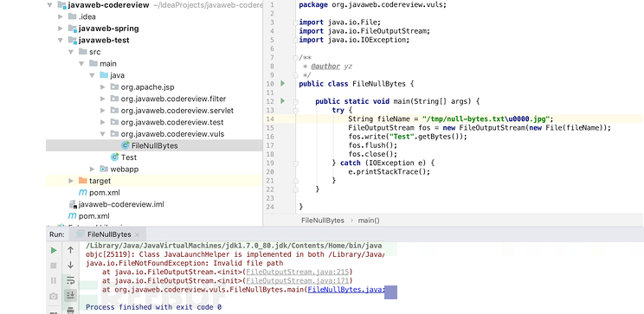Collapse the java source folder arrow

pyautogui.click(x=93, y=75)
